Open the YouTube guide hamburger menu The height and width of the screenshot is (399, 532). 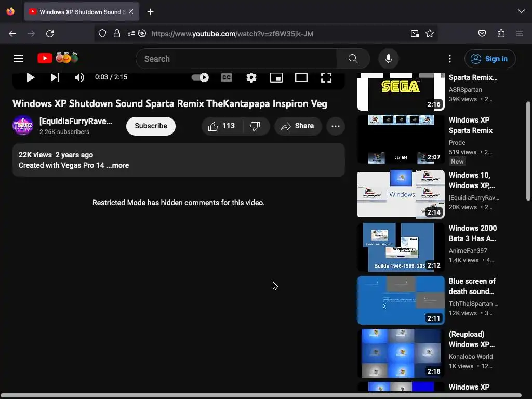click(19, 59)
